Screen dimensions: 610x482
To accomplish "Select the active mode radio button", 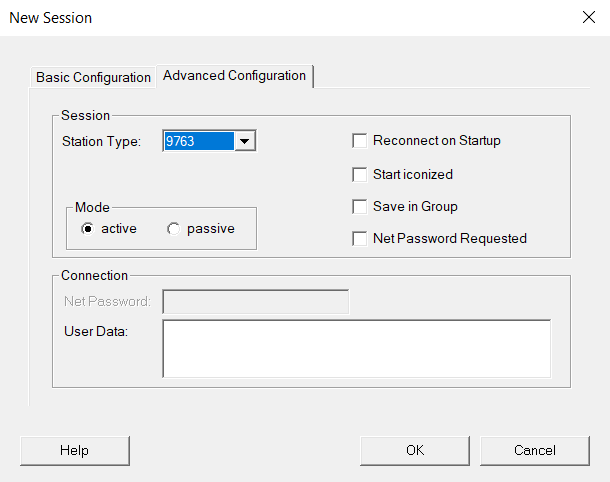I will click(88, 229).
